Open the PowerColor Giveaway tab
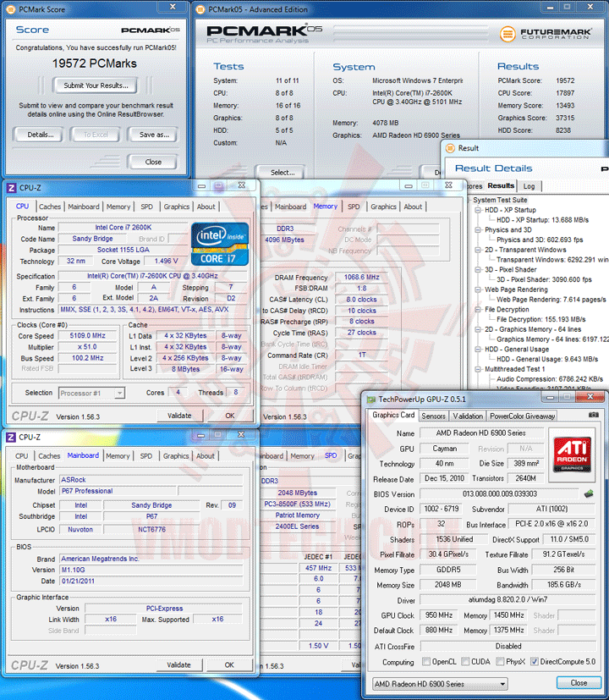The width and height of the screenshot is (609, 700). coord(522,416)
